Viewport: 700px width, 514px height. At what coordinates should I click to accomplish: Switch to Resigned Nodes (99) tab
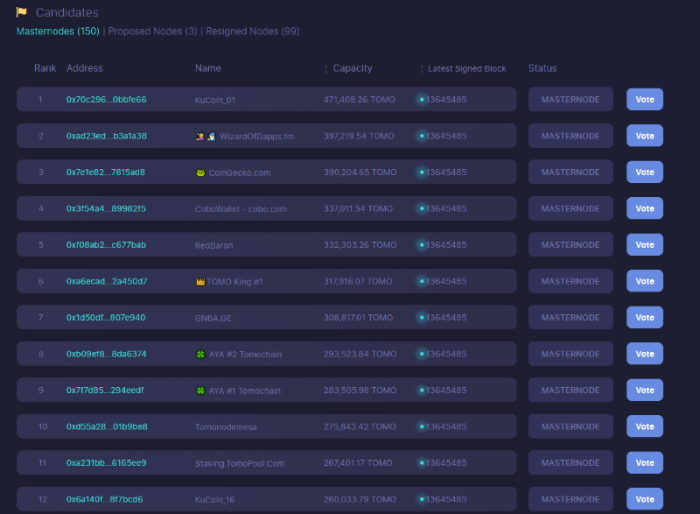(252, 31)
